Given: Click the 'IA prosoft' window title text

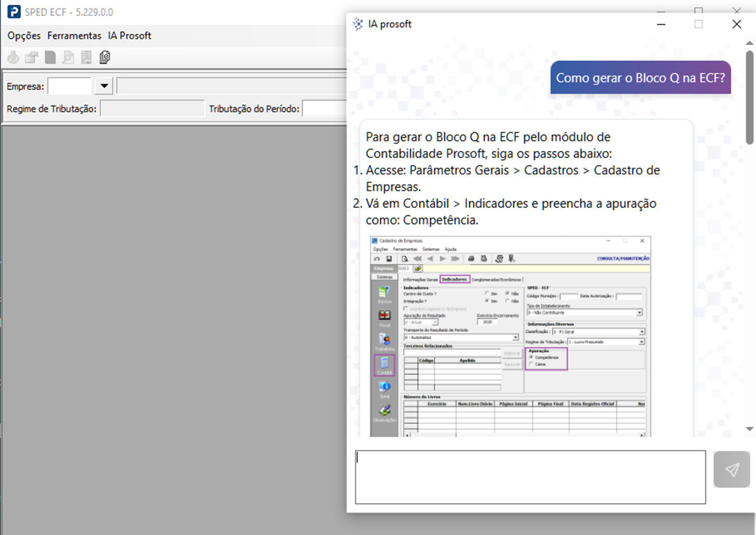Looking at the screenshot, I should coord(390,24).
